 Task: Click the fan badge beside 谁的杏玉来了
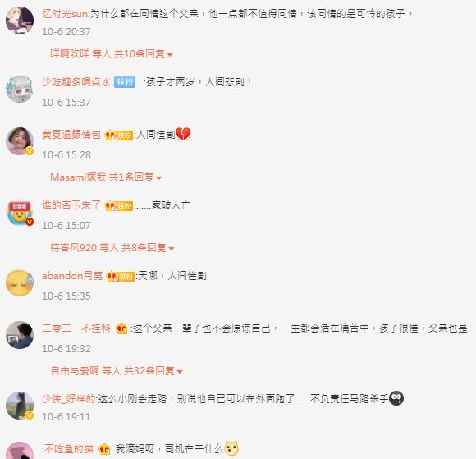click(119, 205)
